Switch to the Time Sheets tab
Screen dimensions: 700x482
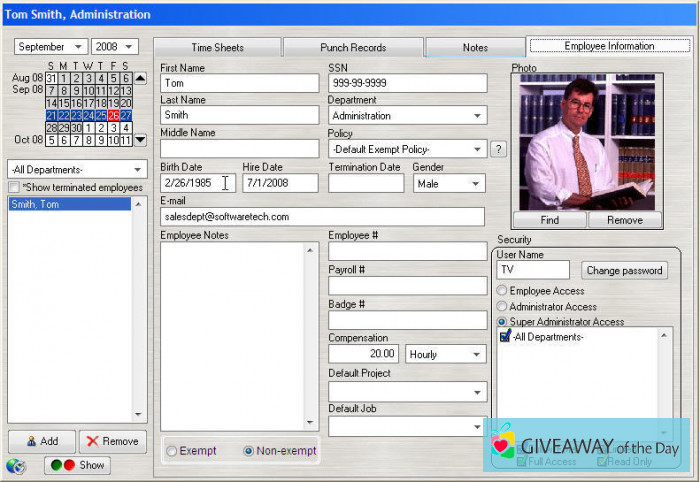[217, 47]
